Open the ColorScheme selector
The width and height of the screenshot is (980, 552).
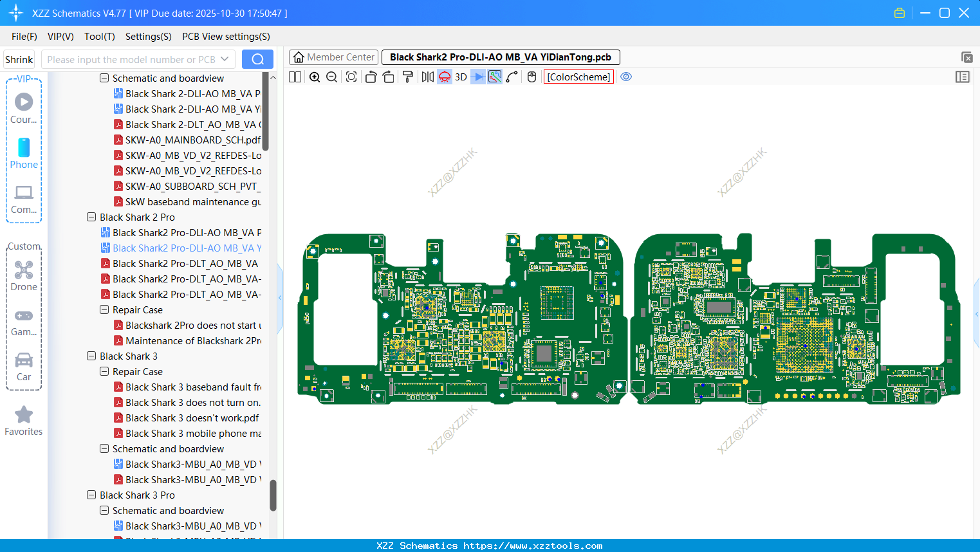pyautogui.click(x=578, y=77)
